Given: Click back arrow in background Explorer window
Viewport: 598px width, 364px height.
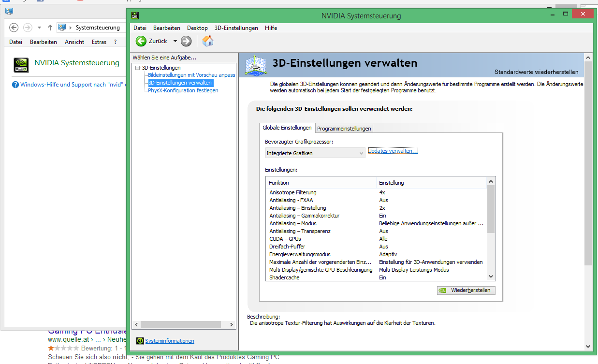Looking at the screenshot, I should tap(14, 28).
